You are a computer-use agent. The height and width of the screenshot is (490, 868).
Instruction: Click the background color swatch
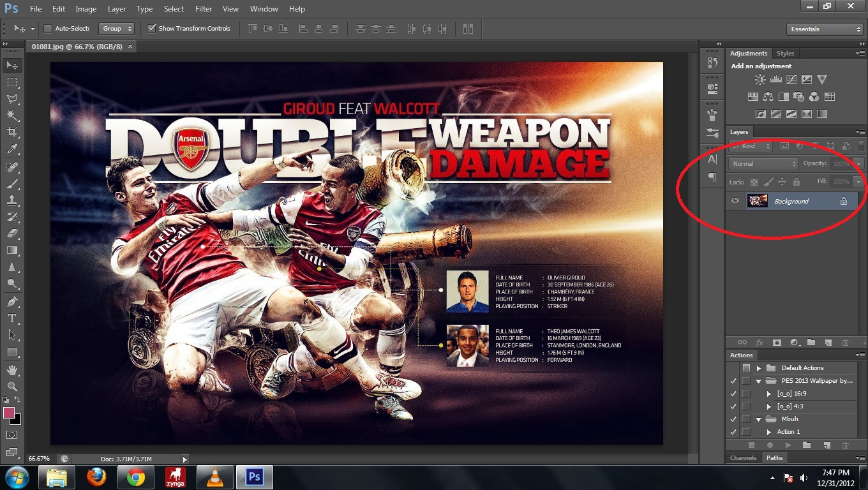(16, 419)
